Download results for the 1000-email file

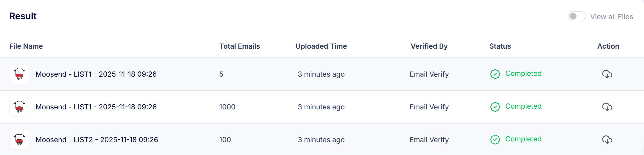pos(607,107)
